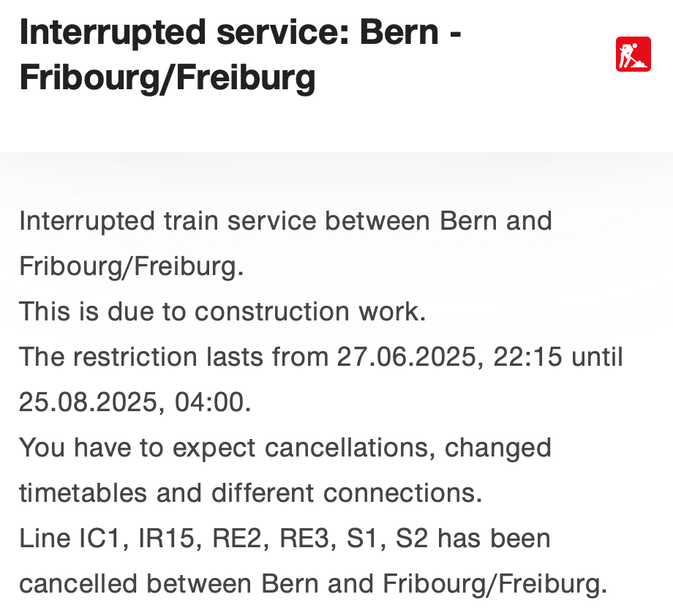673x616 pixels.
Task: Click the word "cancelled" in the last line
Action: click(x=79, y=584)
